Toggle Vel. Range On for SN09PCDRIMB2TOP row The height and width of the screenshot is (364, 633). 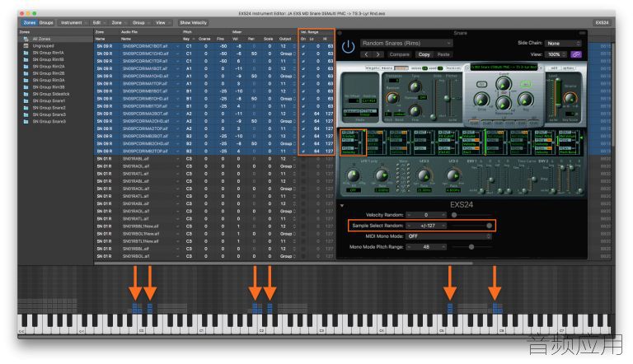(303, 152)
